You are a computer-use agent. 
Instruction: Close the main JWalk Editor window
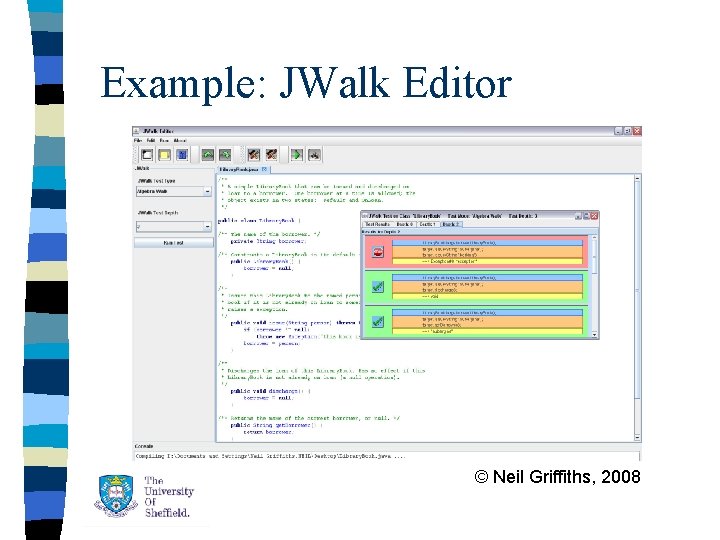pyautogui.click(x=637, y=131)
